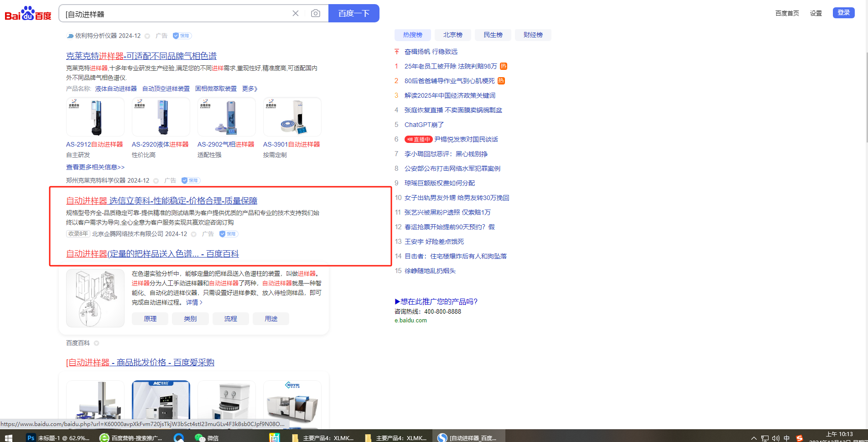Click the 液体自动进样器 product link
This screenshot has width=868, height=442.
click(116, 89)
